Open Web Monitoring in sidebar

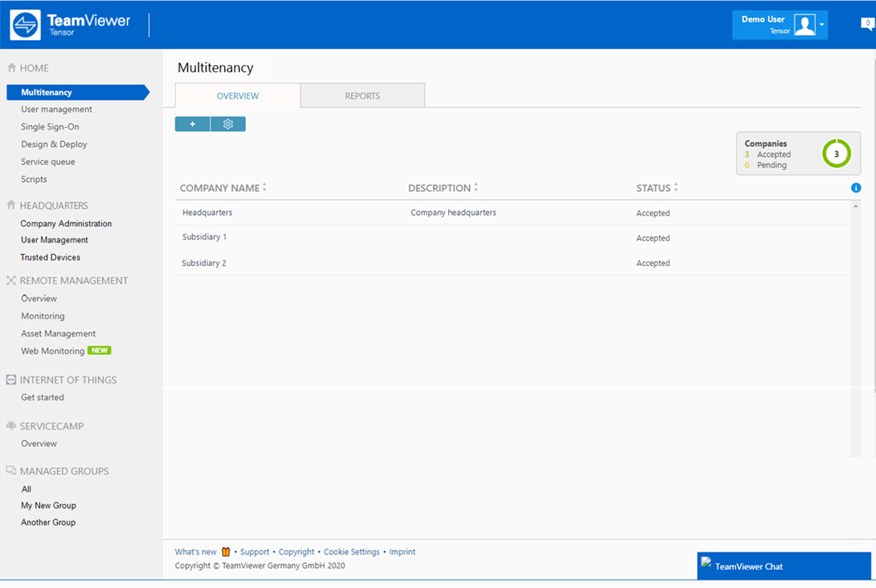click(53, 351)
